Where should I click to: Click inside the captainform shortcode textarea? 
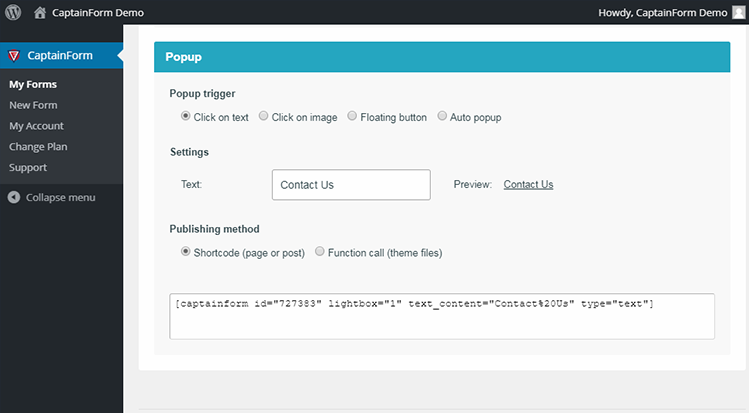[442, 317]
